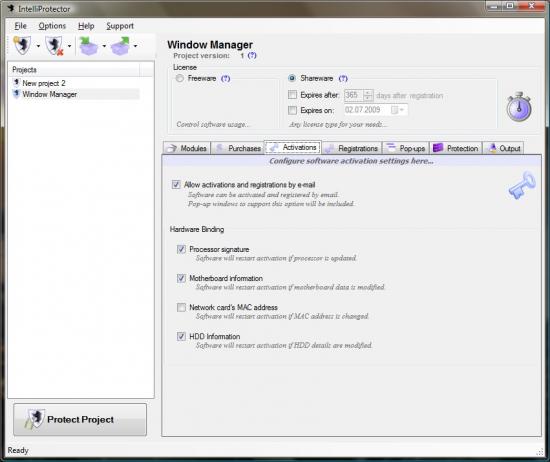The image size is (550, 462).
Task: Click the stopwatch icon in License area
Action: click(x=519, y=107)
